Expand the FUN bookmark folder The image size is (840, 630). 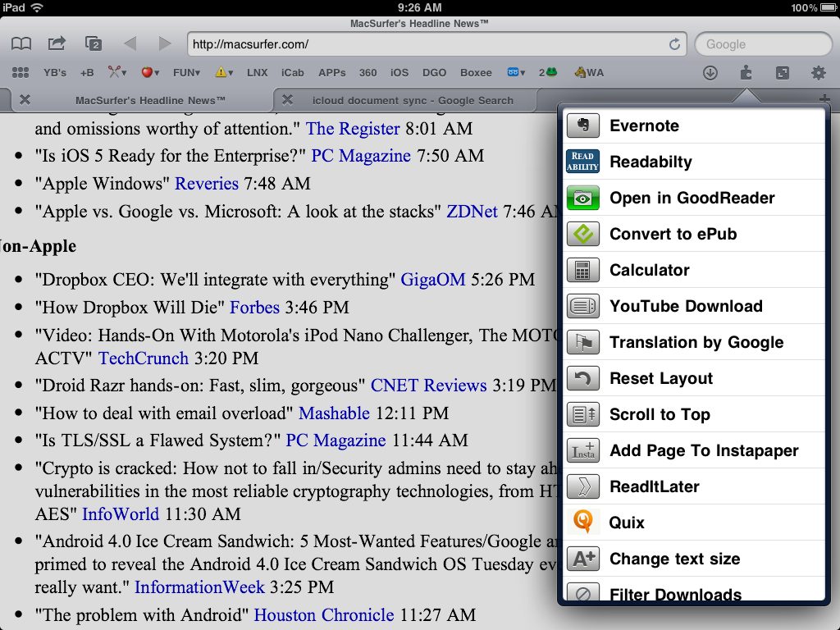tap(186, 72)
